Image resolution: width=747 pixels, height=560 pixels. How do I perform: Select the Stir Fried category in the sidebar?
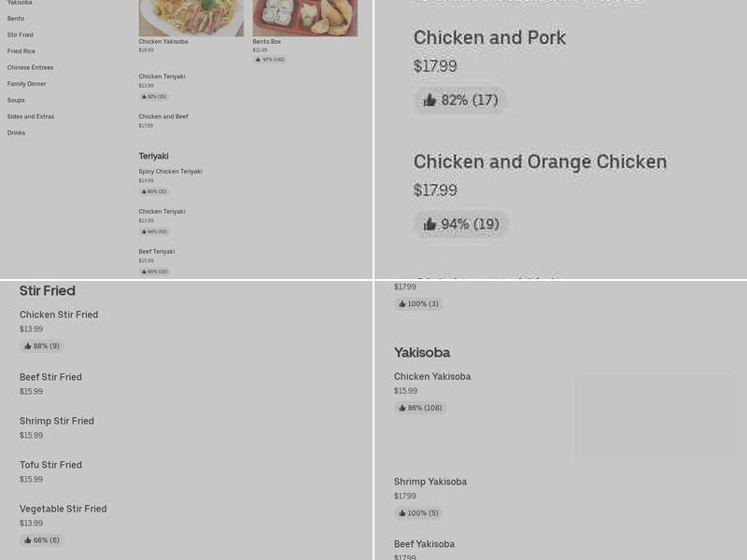pyautogui.click(x=20, y=35)
